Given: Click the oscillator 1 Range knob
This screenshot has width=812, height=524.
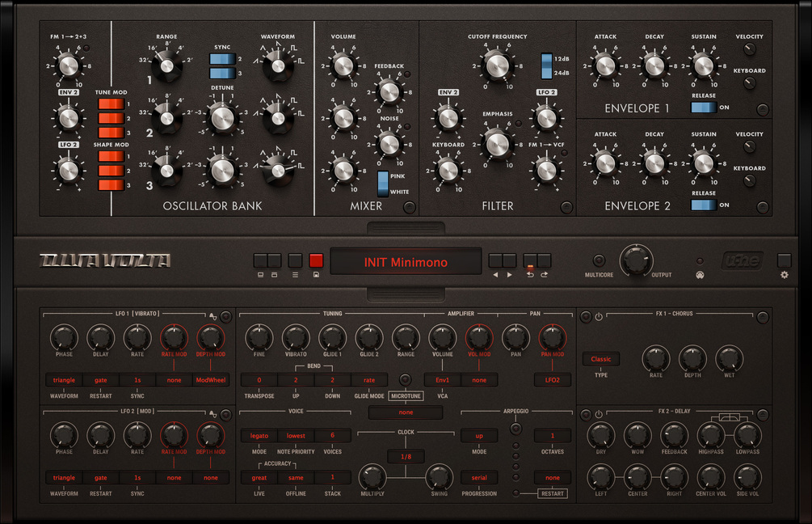Looking at the screenshot, I should point(166,65).
